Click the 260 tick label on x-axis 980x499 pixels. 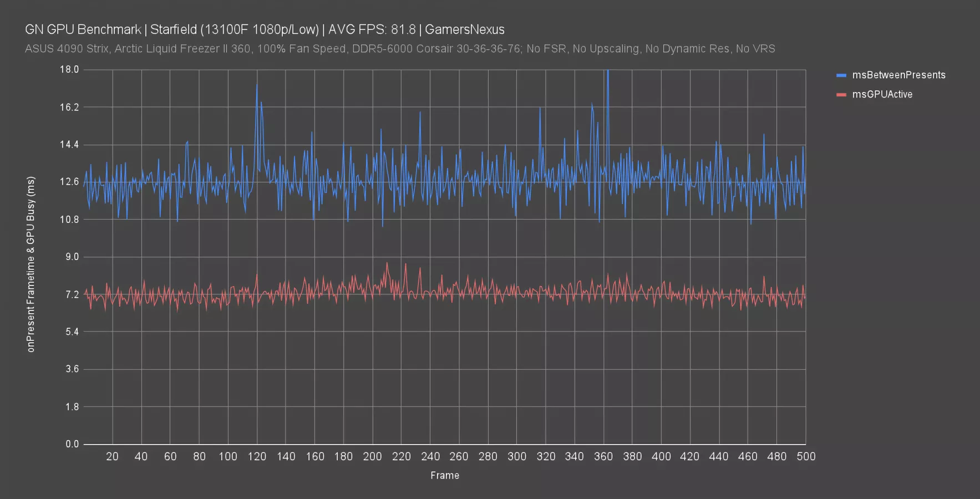click(459, 456)
